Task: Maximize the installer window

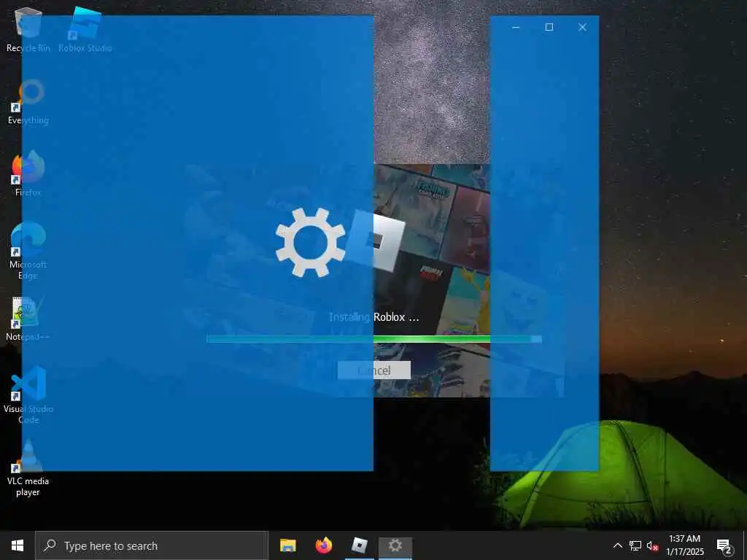Action: [549, 27]
